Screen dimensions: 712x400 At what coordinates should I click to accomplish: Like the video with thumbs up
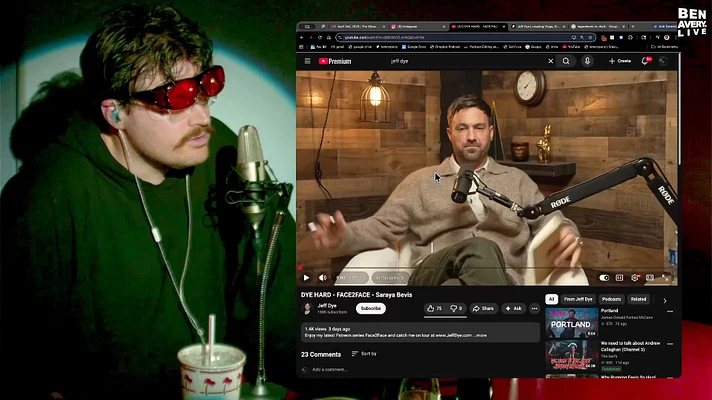click(435, 308)
